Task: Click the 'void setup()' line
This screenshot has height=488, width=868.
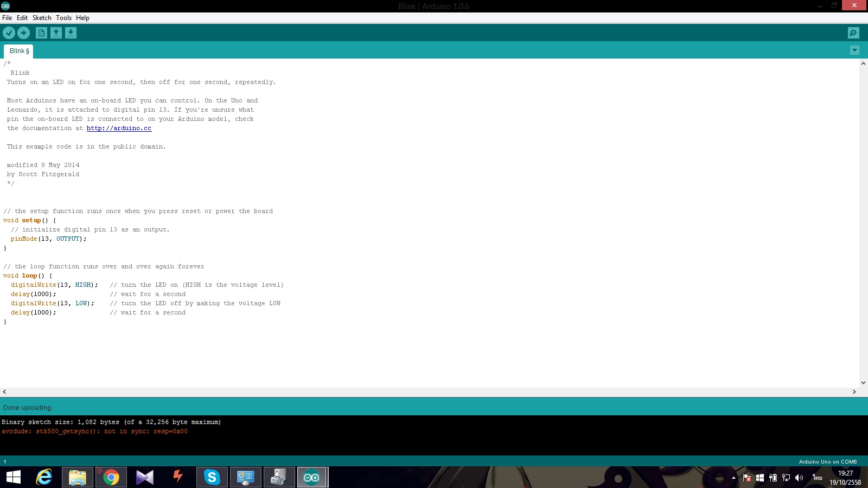Action: (29, 221)
